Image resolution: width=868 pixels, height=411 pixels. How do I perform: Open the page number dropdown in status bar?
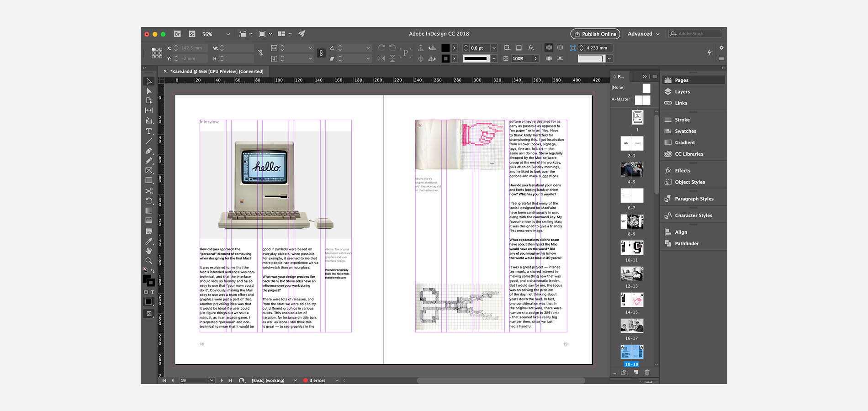point(212,380)
